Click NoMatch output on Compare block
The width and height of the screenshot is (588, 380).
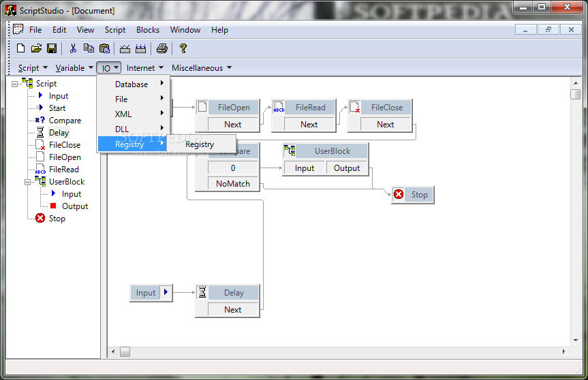[233, 183]
